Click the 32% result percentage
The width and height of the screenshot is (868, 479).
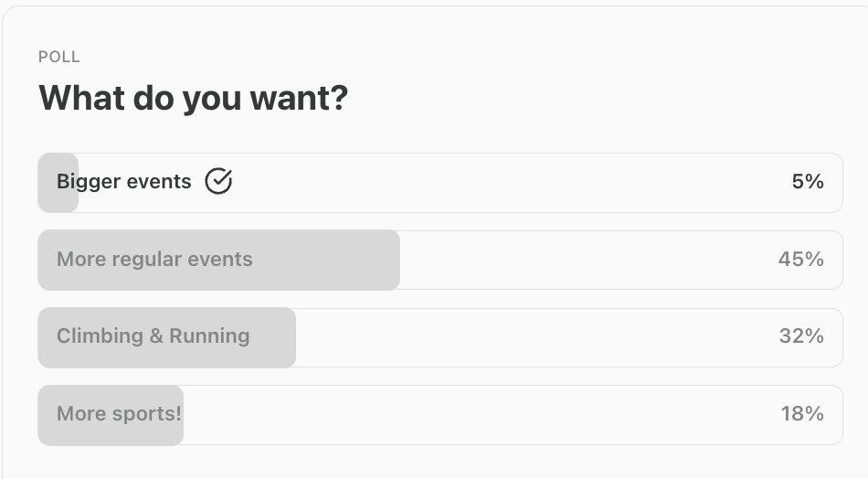coord(801,336)
